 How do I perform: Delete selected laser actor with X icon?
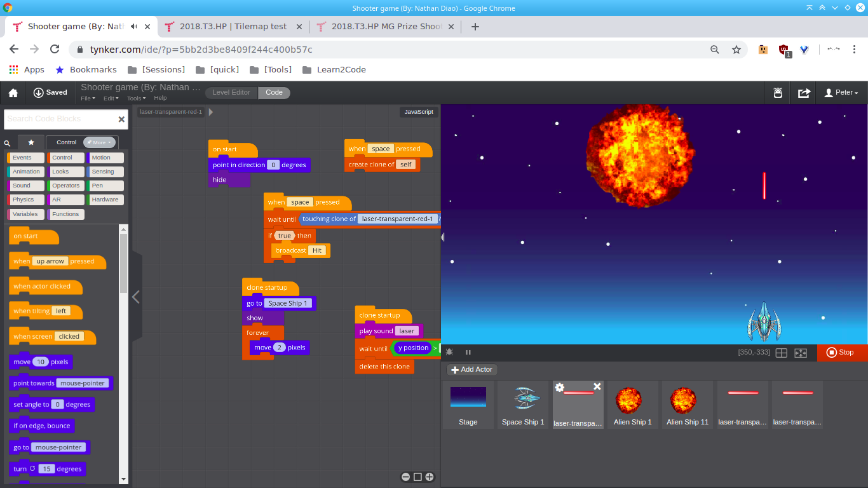point(597,386)
